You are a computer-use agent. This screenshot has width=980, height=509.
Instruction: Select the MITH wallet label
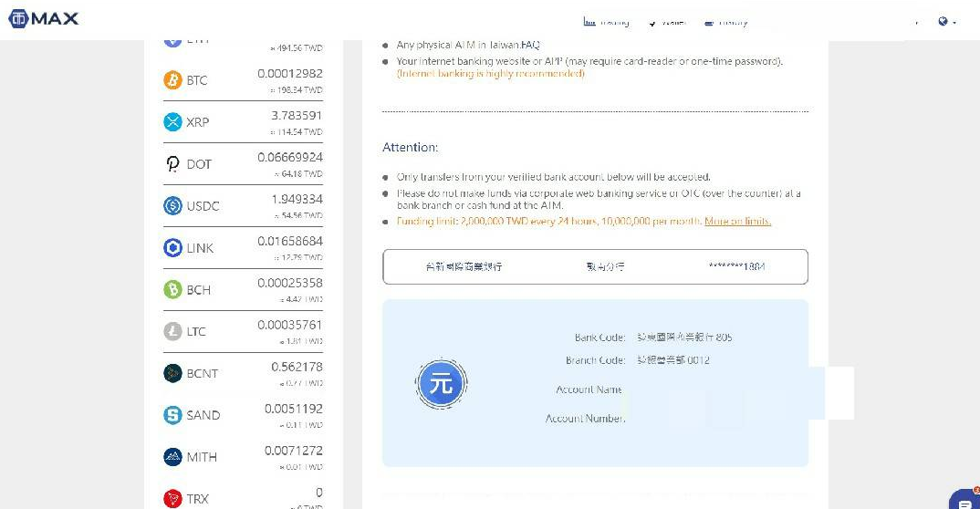[202, 457]
